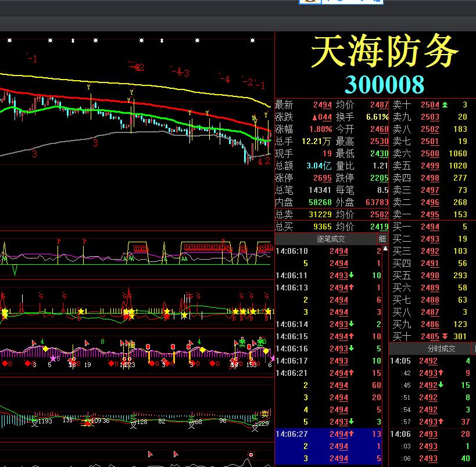This screenshot has height=467, width=476.
Task: Select the 14:06:11 trade row
Action: pos(328,275)
